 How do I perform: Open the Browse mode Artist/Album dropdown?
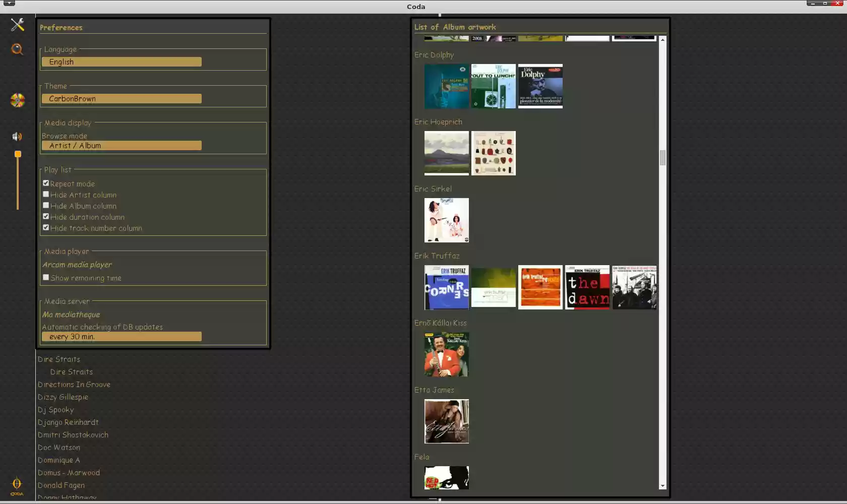tap(121, 146)
